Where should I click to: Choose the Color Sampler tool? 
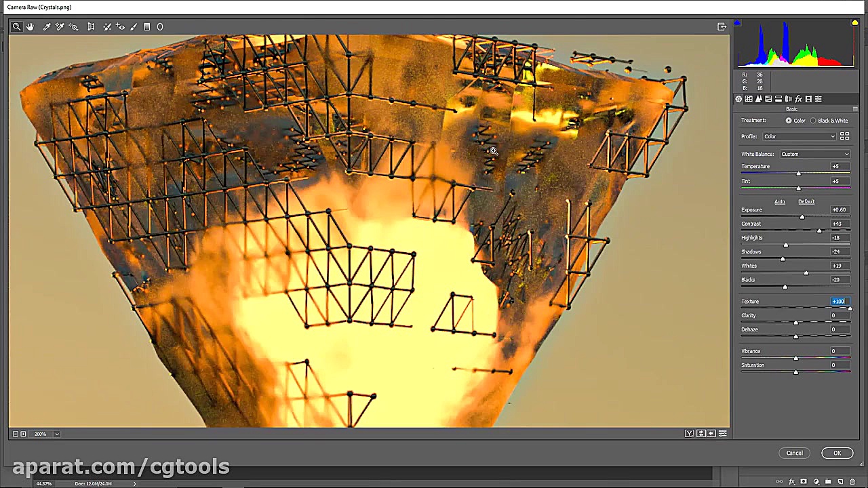pos(60,27)
